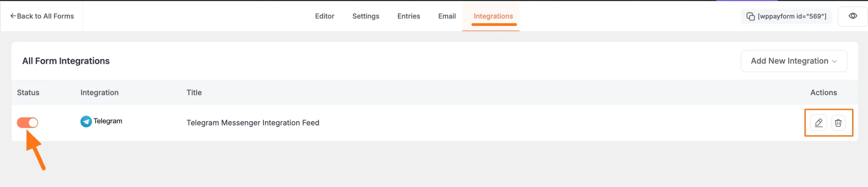
Task: Open the Settings tab
Action: click(x=366, y=16)
